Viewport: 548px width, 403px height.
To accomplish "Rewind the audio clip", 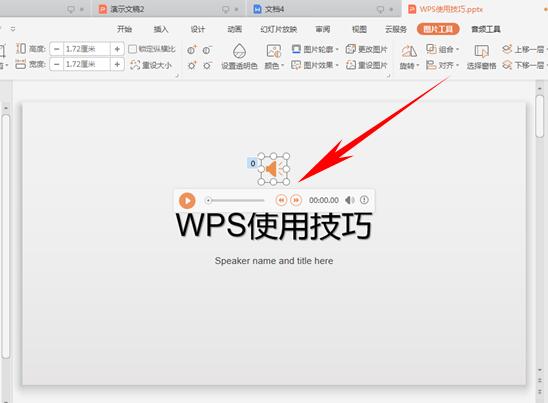I will click(x=281, y=200).
